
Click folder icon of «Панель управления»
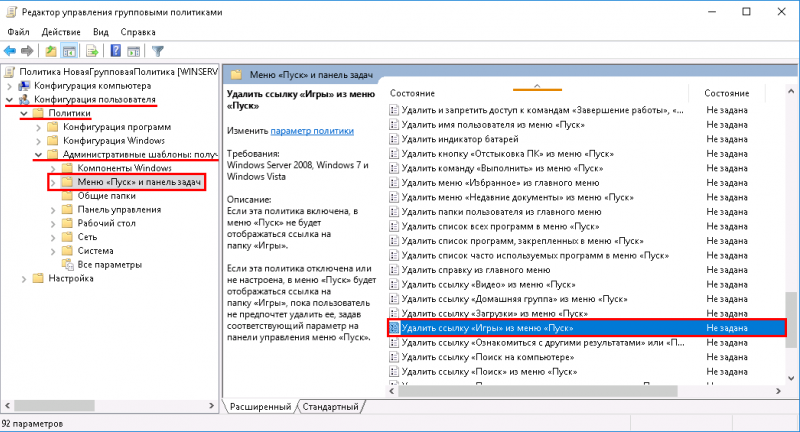click(x=67, y=210)
